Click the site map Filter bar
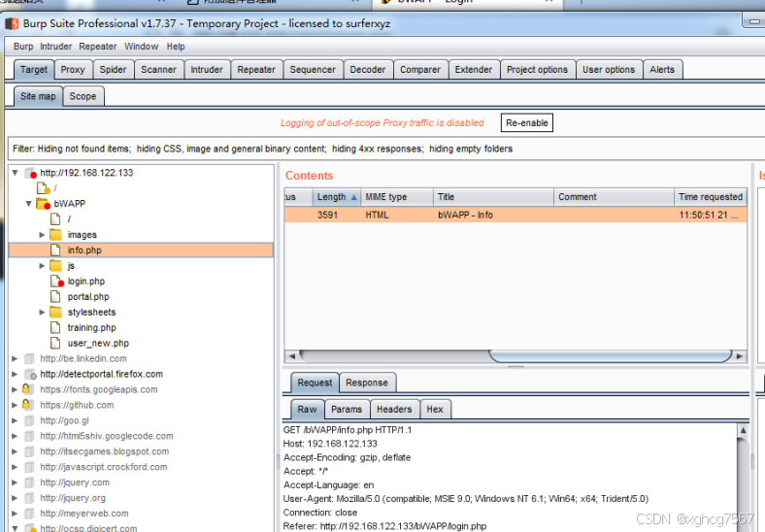This screenshot has width=765, height=532. [385, 149]
